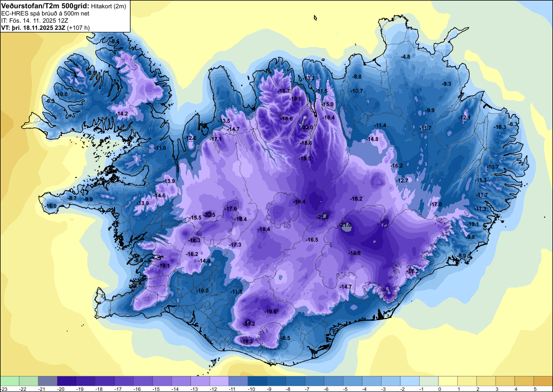This screenshot has height=392, width=553.
Task: Click the -20.5 temperature label
Action: point(210,215)
